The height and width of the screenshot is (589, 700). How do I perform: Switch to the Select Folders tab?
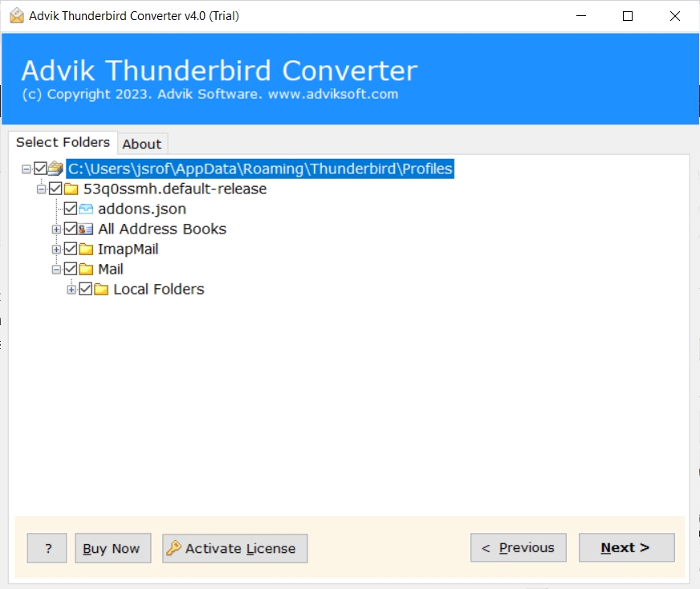(63, 142)
